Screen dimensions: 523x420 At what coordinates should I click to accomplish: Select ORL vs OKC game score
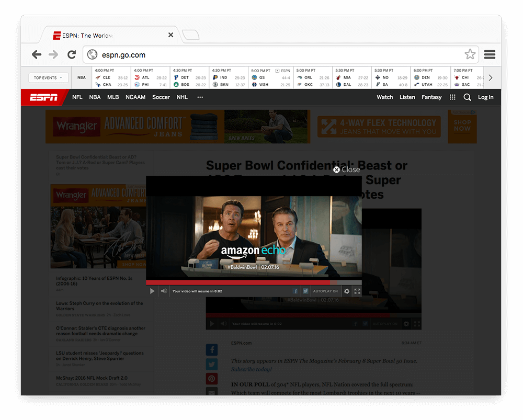pos(313,77)
